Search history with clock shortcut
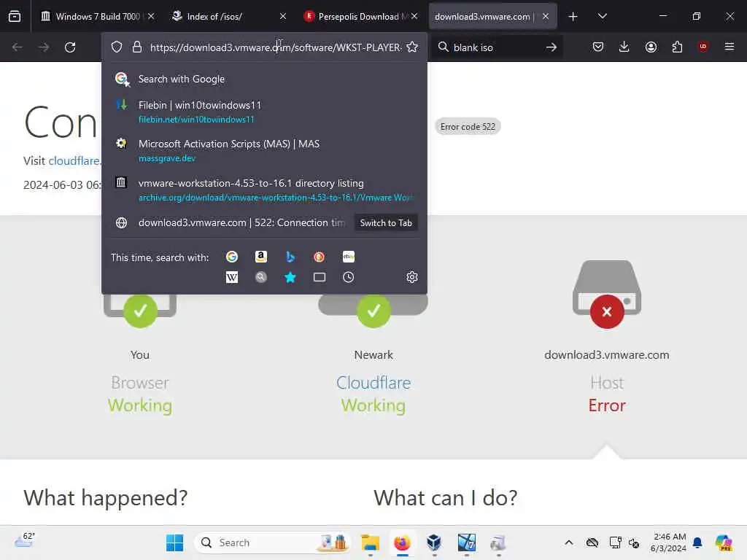Viewport: 747px width, 560px height. (348, 277)
